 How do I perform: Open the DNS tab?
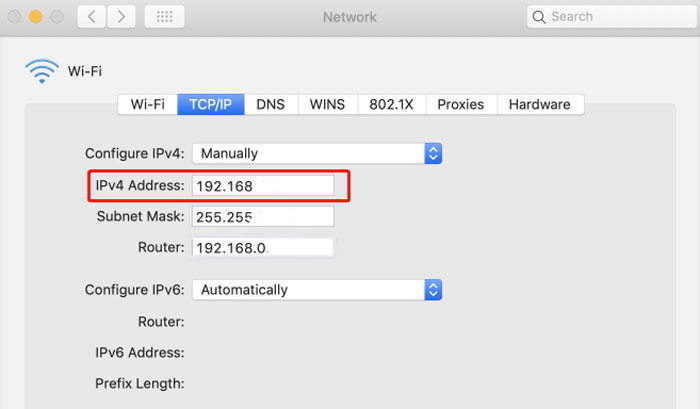click(x=270, y=104)
